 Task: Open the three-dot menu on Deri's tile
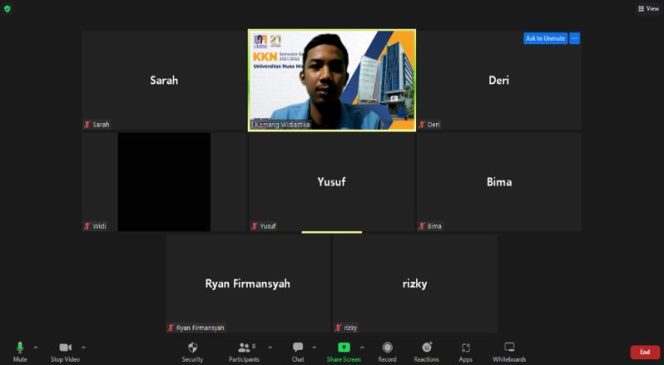click(575, 39)
